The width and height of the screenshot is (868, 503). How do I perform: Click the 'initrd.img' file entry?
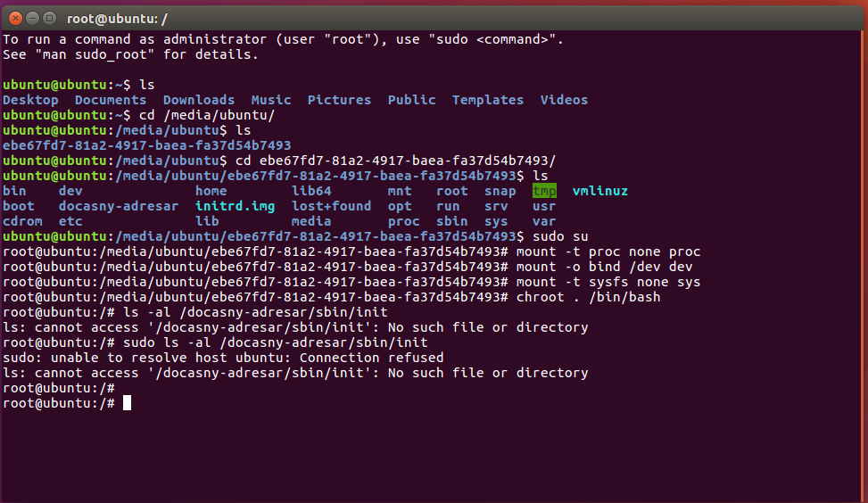coord(235,206)
